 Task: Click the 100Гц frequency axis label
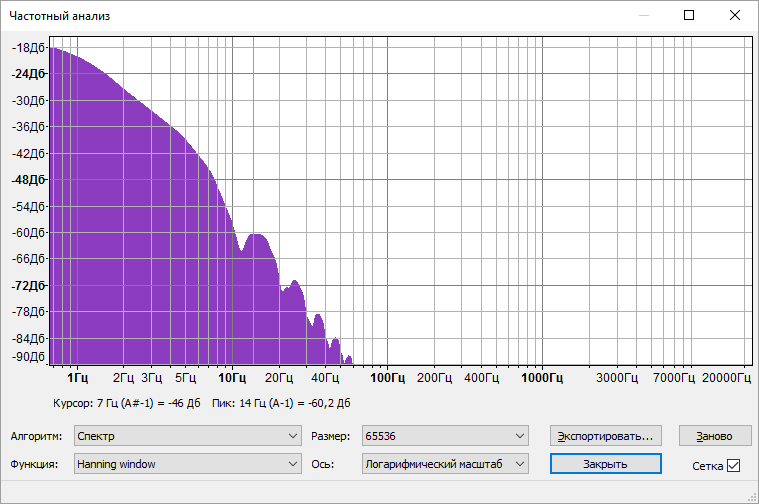[387, 378]
